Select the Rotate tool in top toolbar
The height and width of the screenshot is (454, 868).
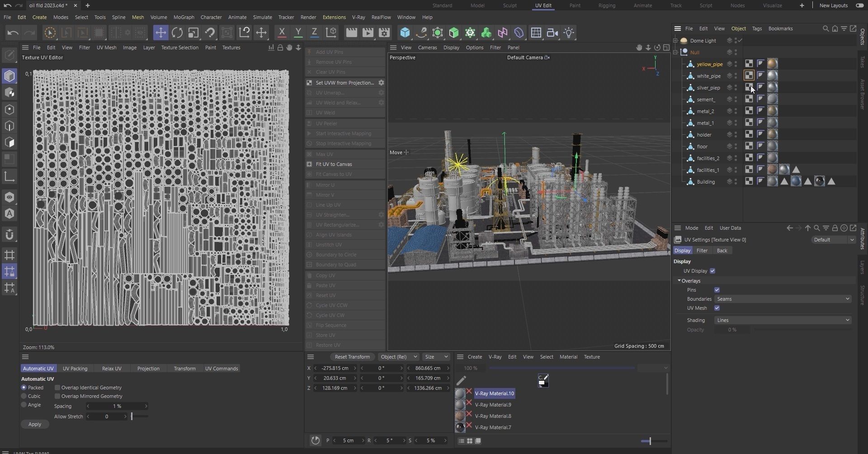click(x=177, y=33)
